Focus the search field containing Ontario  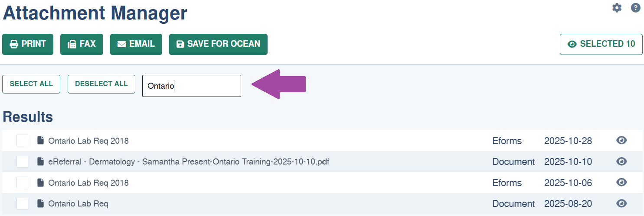[x=192, y=86]
